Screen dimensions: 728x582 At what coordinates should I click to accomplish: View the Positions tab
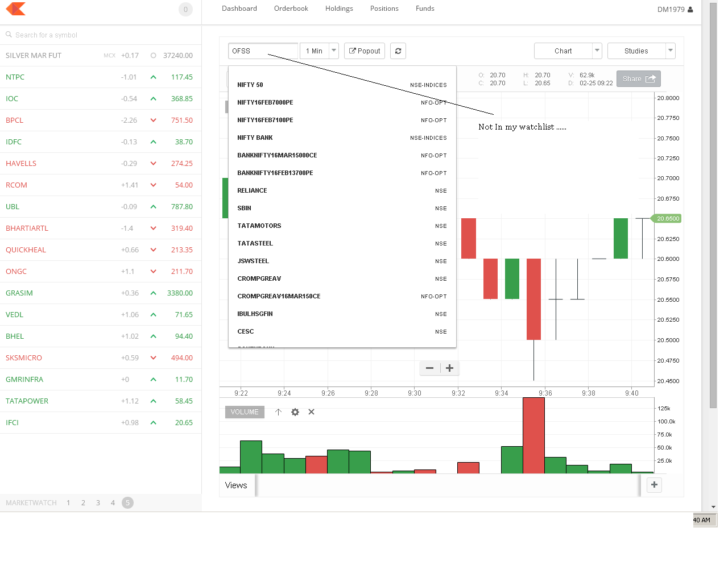tap(384, 9)
